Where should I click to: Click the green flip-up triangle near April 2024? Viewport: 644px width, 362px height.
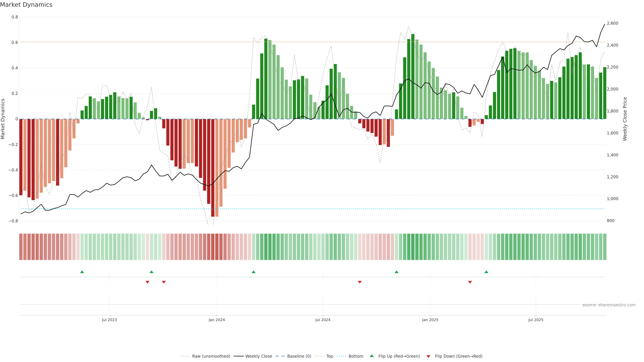tap(254, 272)
